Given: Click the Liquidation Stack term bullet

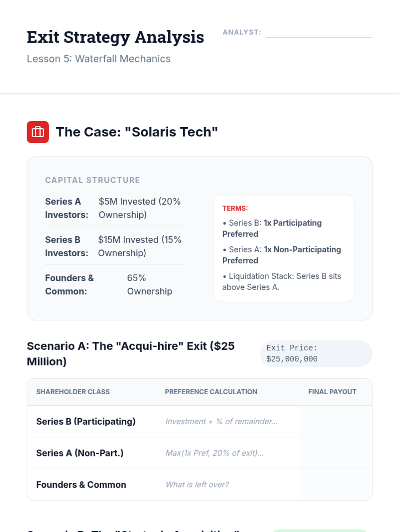Looking at the screenshot, I should pos(282,281).
